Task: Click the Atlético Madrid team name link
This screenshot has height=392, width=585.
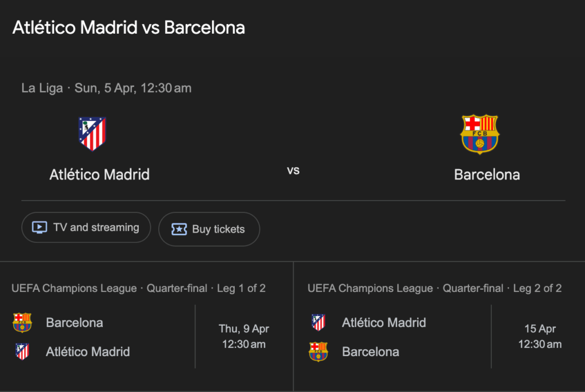Action: click(99, 175)
